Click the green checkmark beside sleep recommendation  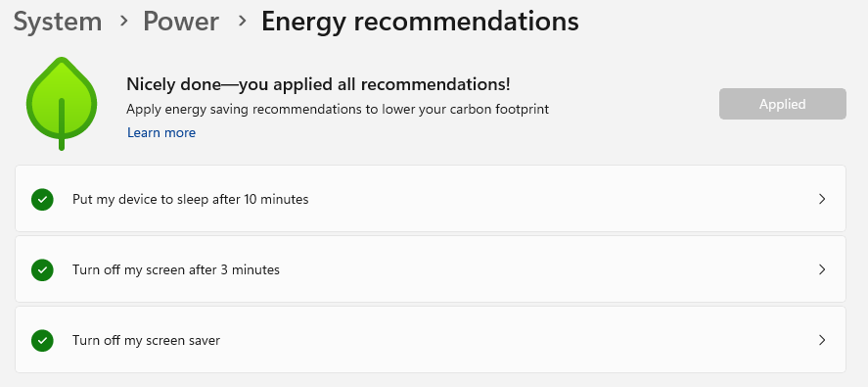tap(43, 199)
